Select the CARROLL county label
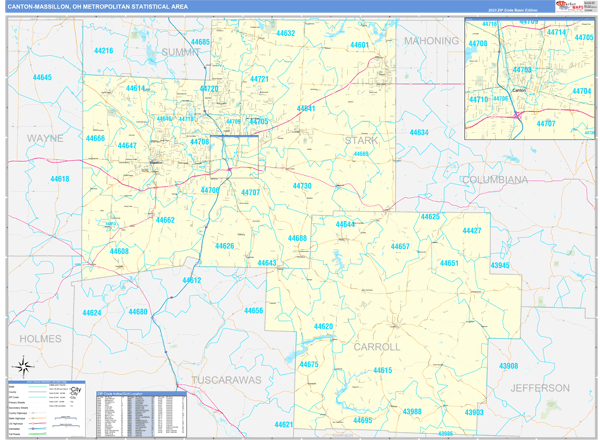 pos(376,347)
